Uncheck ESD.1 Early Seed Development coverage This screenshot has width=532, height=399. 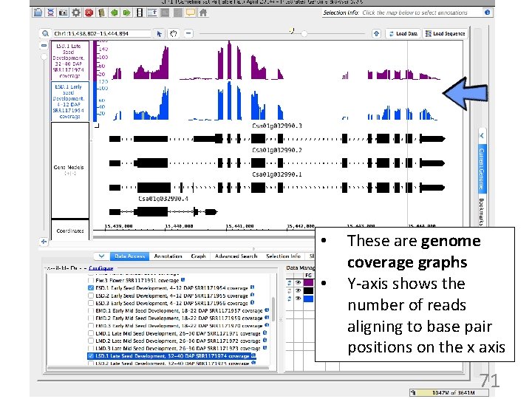coord(91,287)
